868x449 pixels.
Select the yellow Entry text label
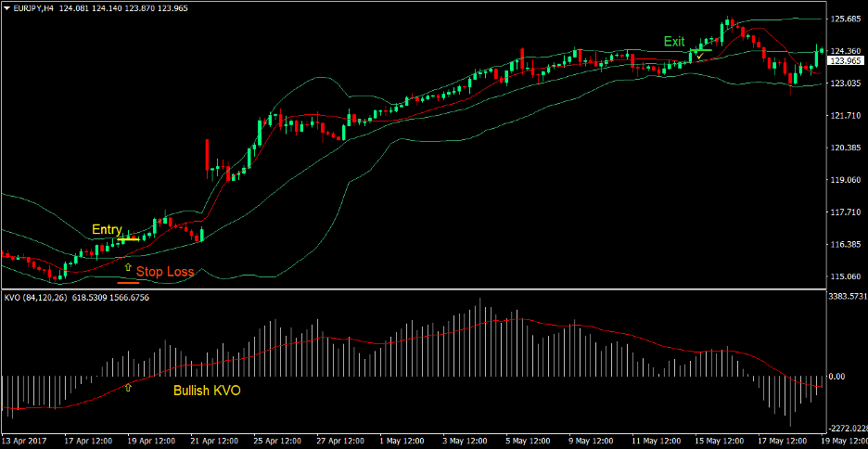pyautogui.click(x=107, y=229)
